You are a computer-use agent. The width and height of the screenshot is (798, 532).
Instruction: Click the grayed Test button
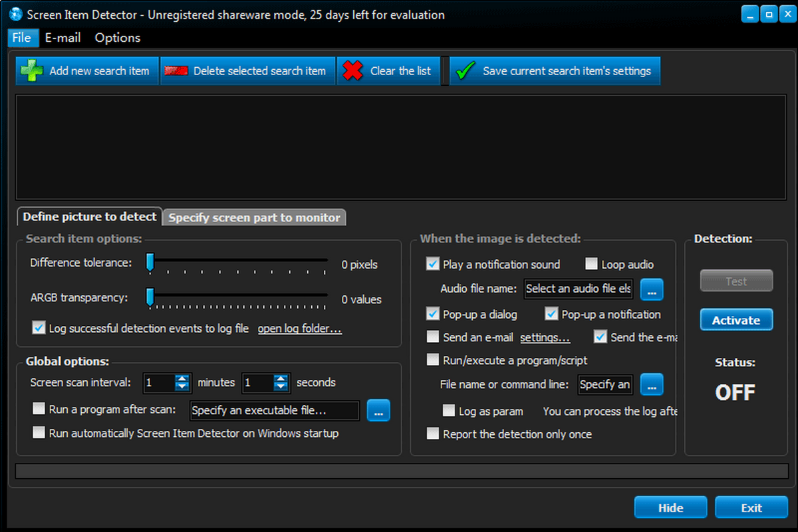[x=736, y=281]
